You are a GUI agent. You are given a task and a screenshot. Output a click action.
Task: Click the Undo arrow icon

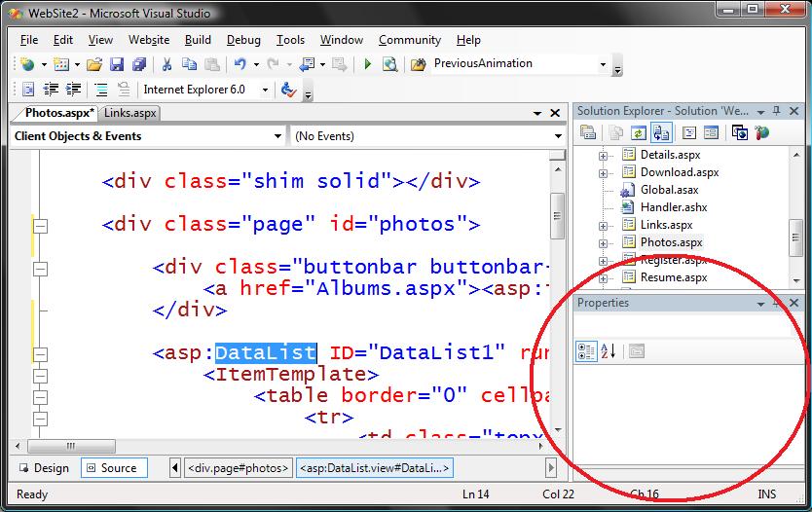point(240,64)
